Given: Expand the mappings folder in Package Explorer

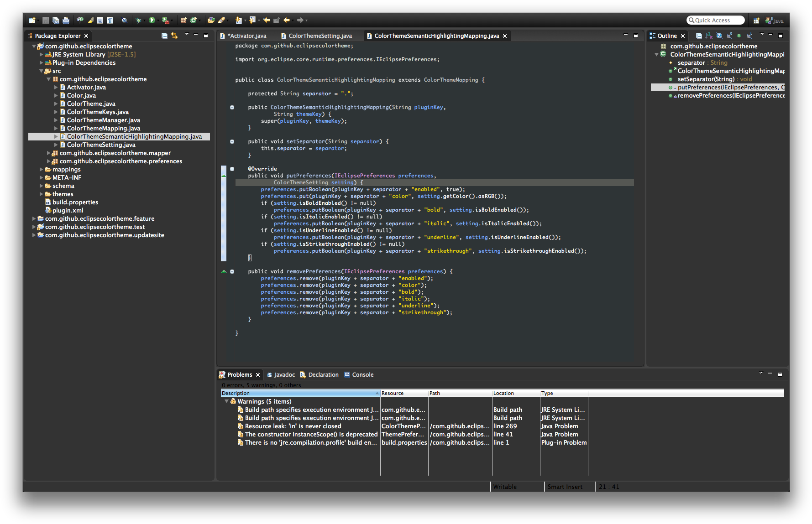Looking at the screenshot, I should tap(42, 170).
